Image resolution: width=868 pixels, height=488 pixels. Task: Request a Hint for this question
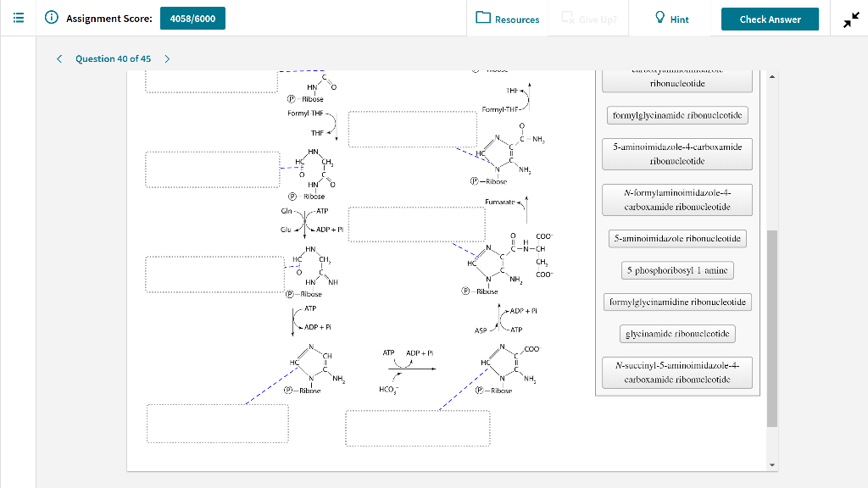[670, 18]
